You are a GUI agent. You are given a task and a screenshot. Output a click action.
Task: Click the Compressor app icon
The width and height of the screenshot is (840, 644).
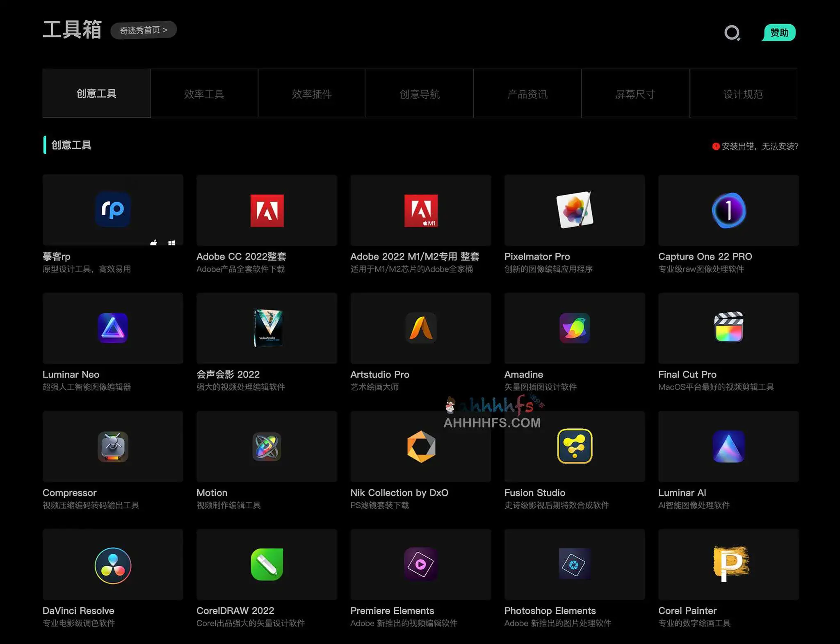(113, 446)
